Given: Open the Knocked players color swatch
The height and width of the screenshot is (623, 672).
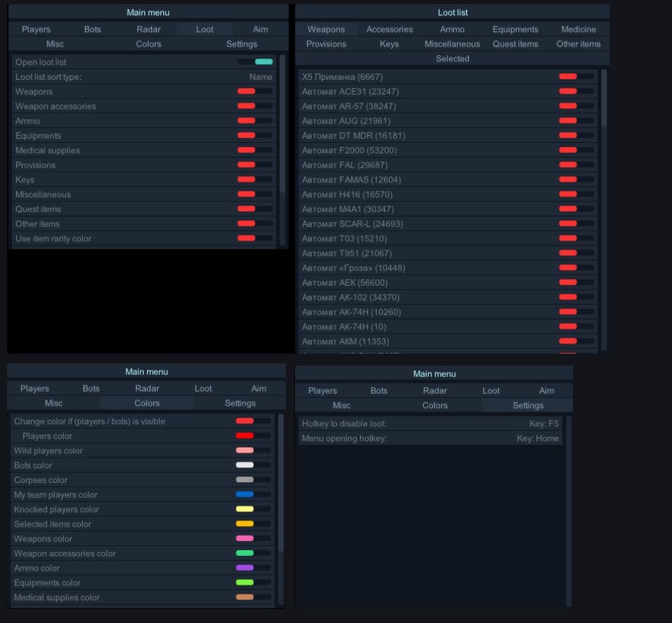Looking at the screenshot, I should pyautogui.click(x=245, y=509).
